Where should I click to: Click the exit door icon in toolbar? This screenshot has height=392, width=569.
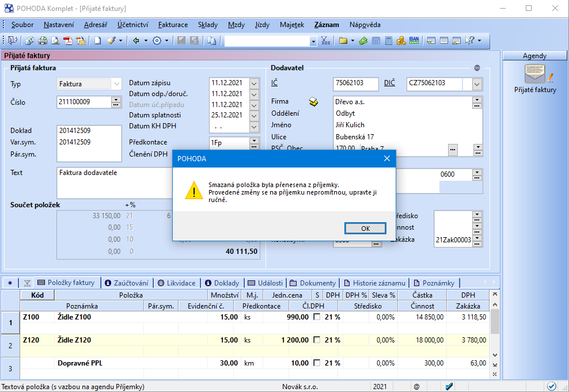click(13, 41)
